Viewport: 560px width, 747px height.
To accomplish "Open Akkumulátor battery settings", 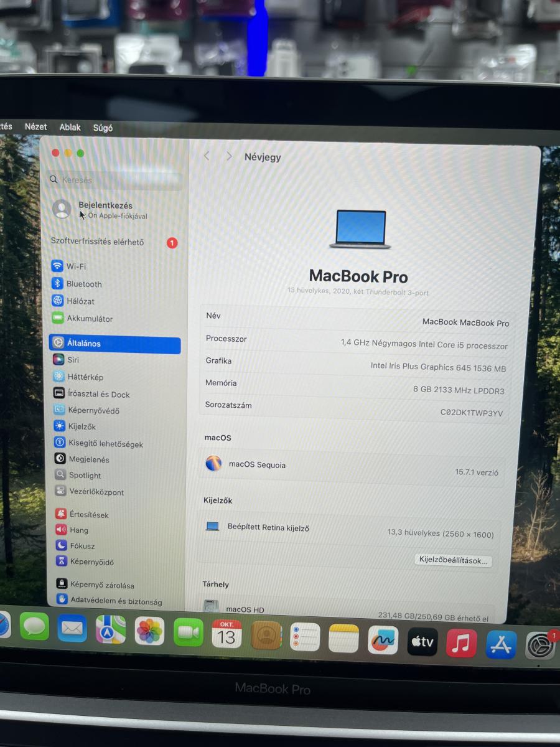I will coord(89,319).
